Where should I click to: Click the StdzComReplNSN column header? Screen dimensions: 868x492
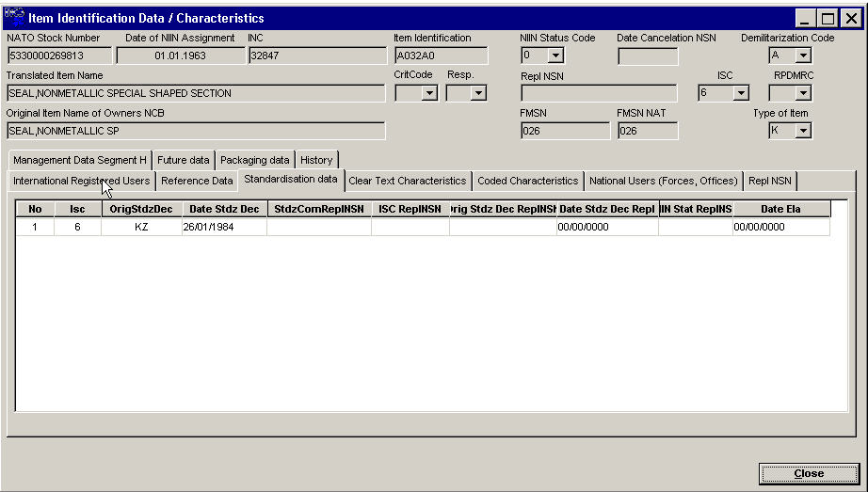point(319,209)
